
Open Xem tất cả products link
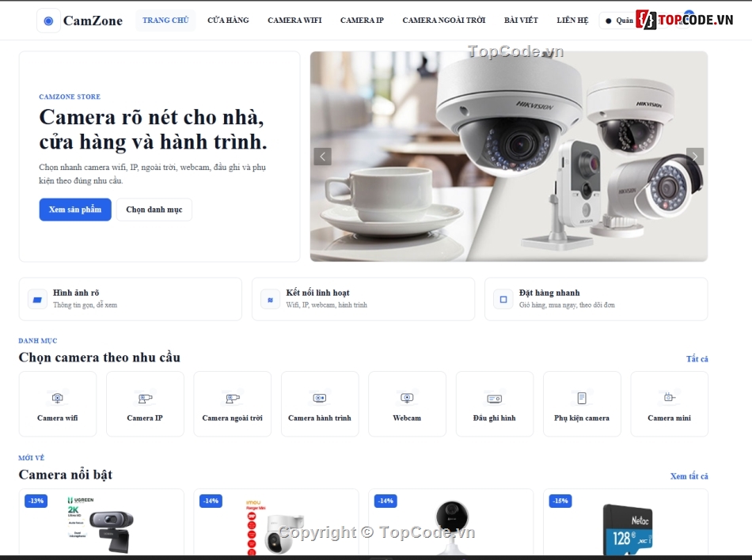click(x=689, y=476)
